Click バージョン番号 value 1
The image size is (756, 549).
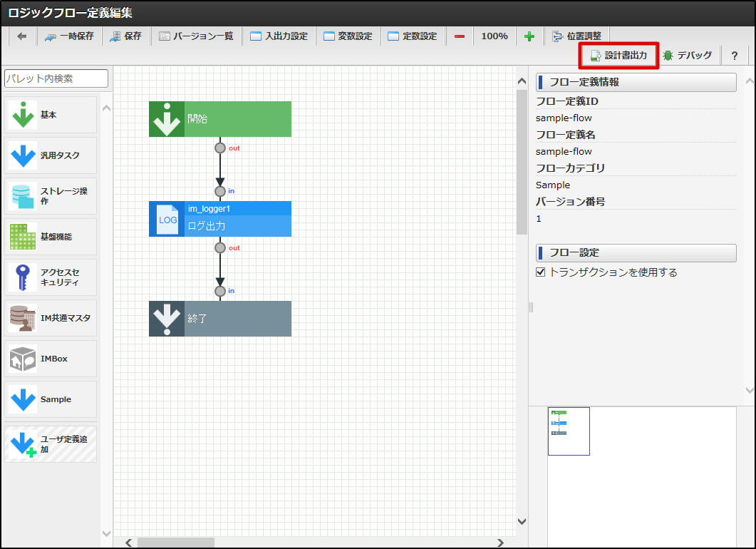coord(539,219)
